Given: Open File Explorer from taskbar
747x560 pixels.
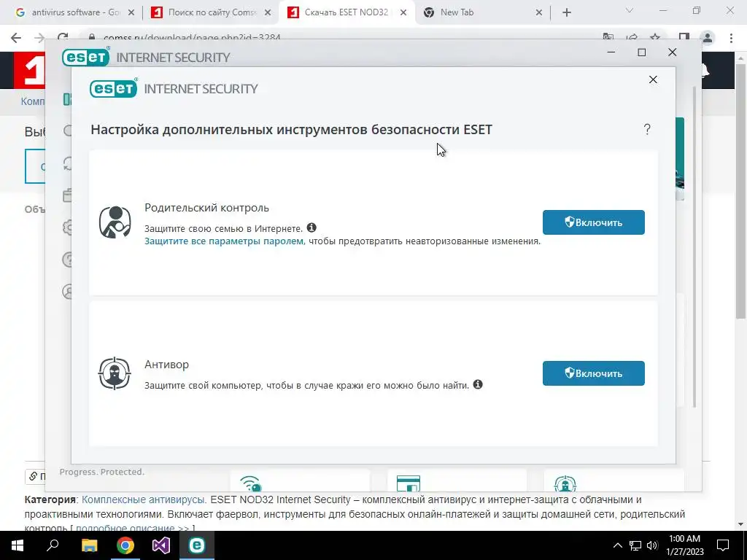Looking at the screenshot, I should click(89, 545).
